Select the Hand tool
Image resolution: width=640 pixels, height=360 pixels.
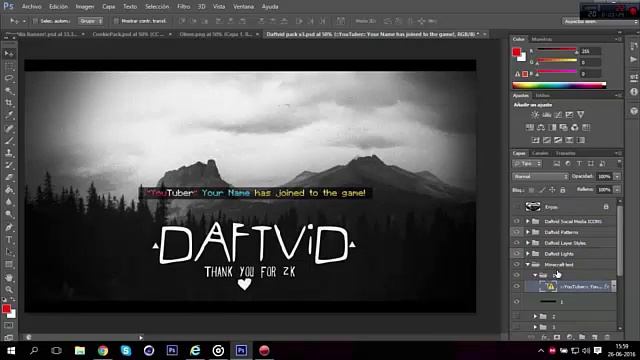[9, 278]
